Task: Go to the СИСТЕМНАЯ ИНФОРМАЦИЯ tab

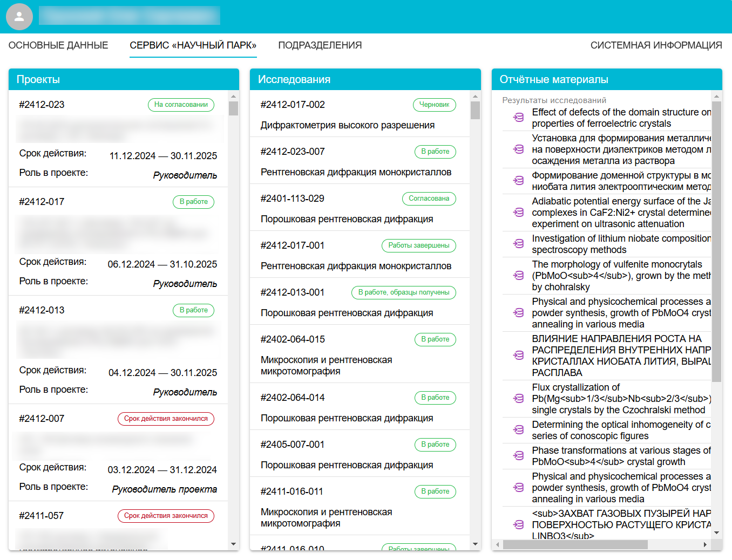Action: pyautogui.click(x=656, y=45)
